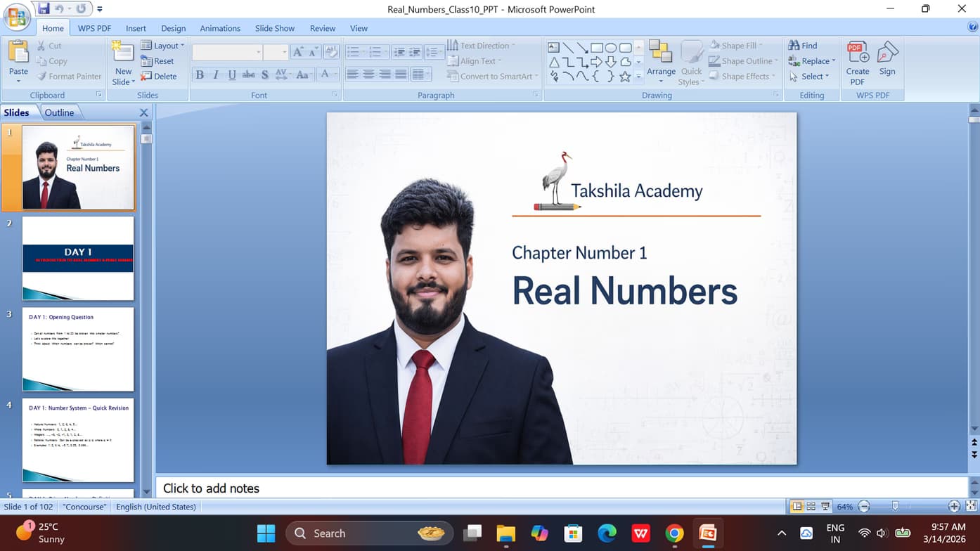Create PDF using the WPS PDF icon
The image size is (980, 551).
[857, 62]
